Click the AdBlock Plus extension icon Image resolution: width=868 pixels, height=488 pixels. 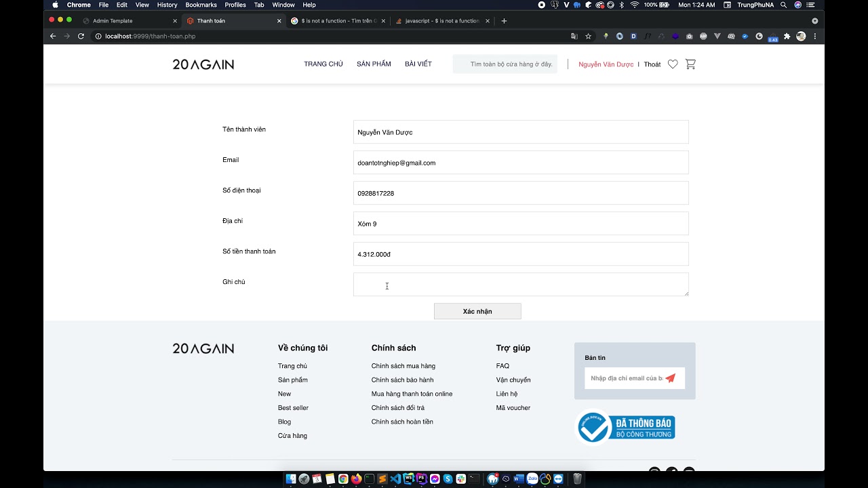pyautogui.click(x=703, y=36)
